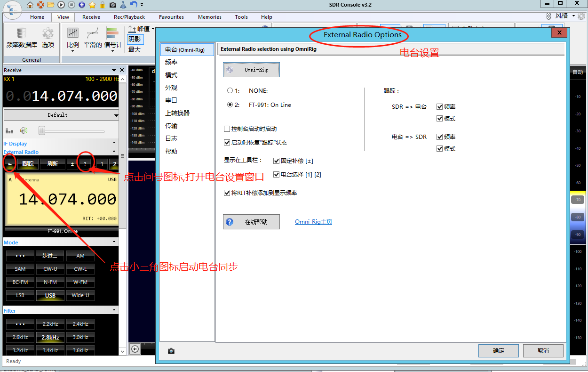The image size is (588, 372).
Task: Click the blue plus add icon
Action: pyautogui.click(x=82, y=5)
